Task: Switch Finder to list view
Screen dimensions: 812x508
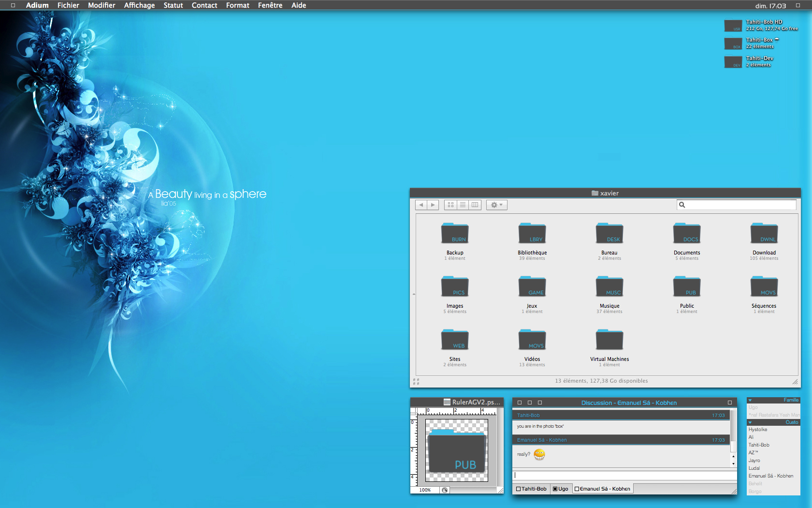Action: (463, 205)
